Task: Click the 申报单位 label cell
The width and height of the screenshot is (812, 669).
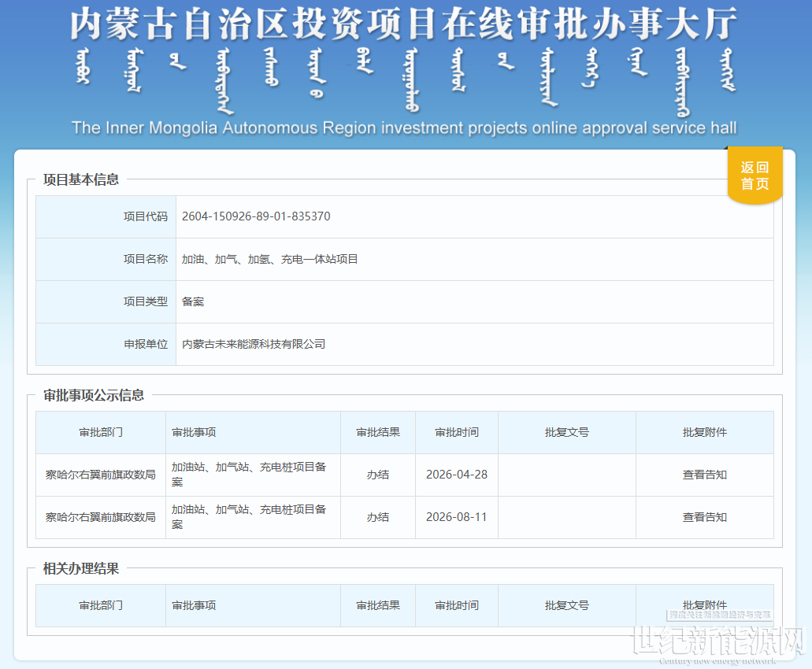Action: [x=106, y=344]
